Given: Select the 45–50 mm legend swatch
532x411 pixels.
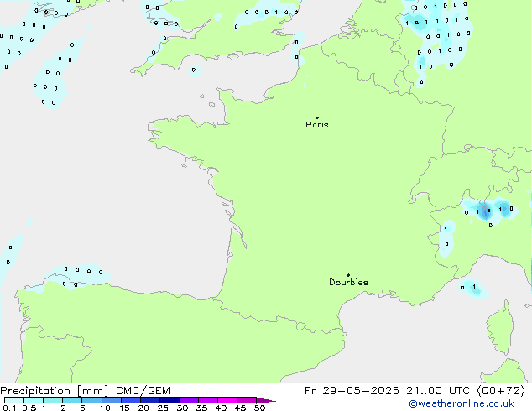Looking at the screenshot, I should point(247,400).
